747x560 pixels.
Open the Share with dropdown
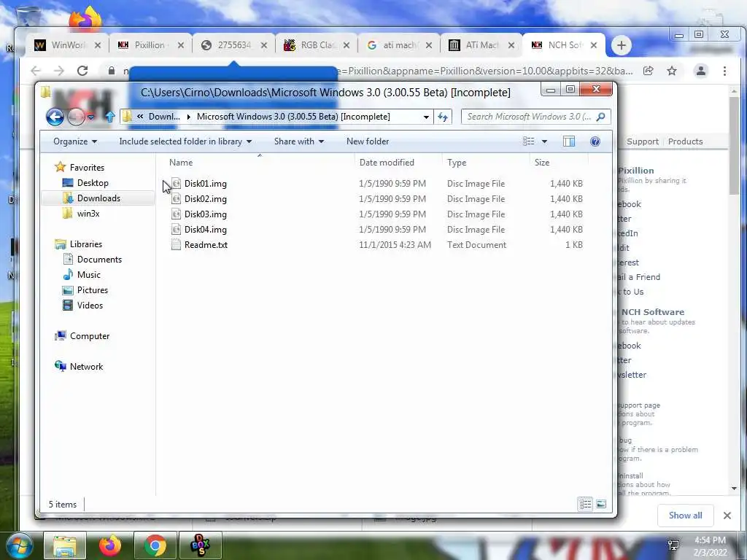pos(299,141)
